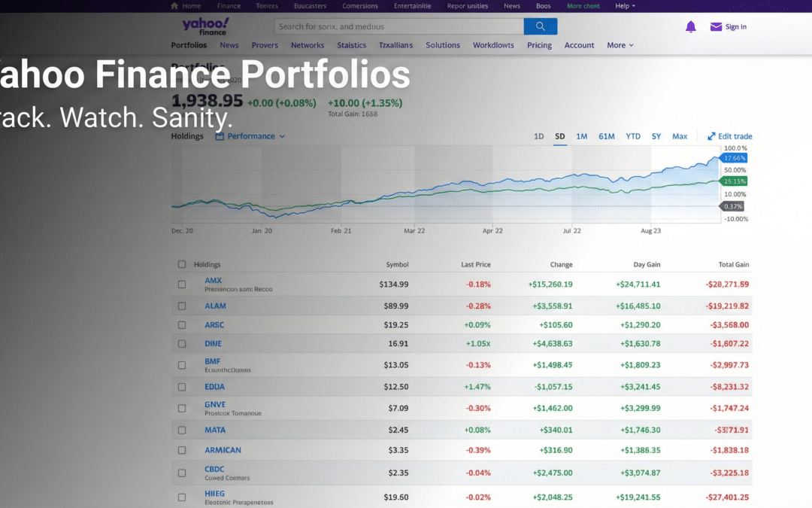Tick the select-all Holdings header checkbox

182,264
